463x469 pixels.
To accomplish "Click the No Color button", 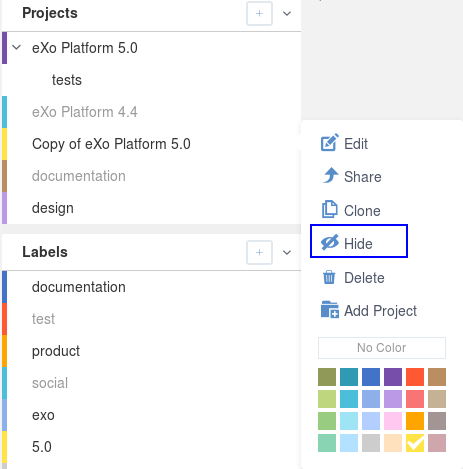I will (382, 348).
